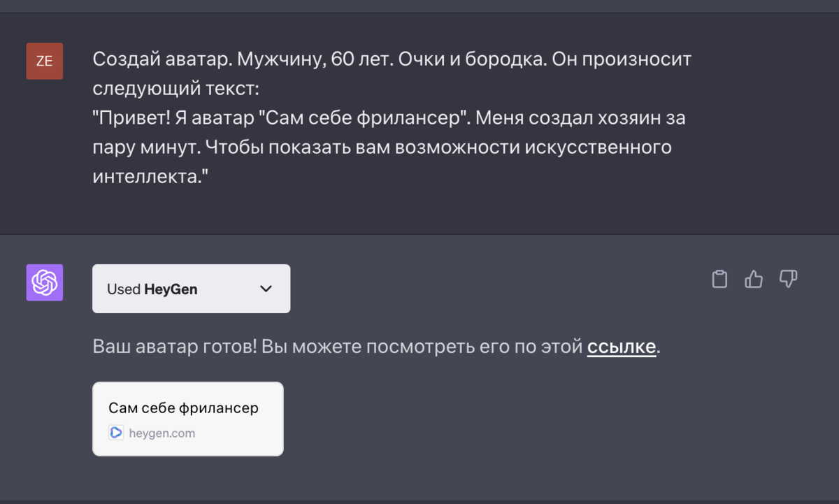
Task: Click the assistant's reply message text
Action: coord(336,345)
